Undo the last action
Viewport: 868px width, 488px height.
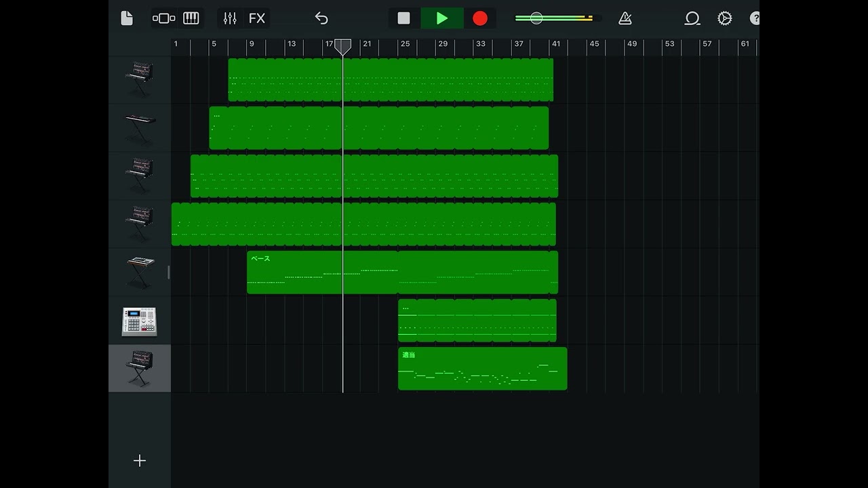[321, 18]
